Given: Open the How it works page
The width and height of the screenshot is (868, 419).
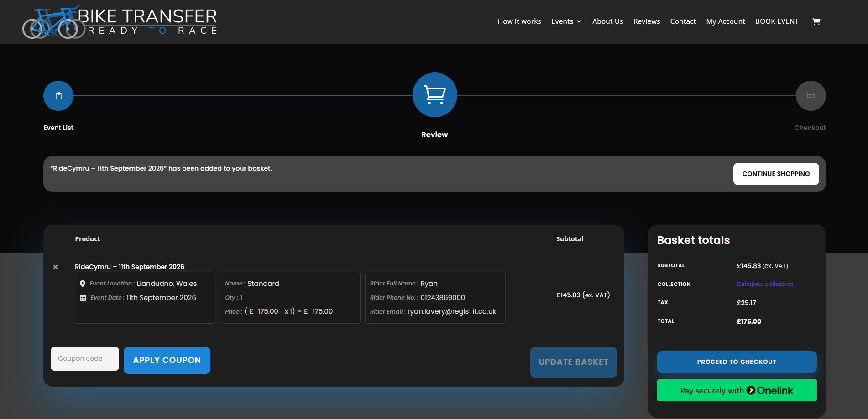Looking at the screenshot, I should pyautogui.click(x=519, y=21).
